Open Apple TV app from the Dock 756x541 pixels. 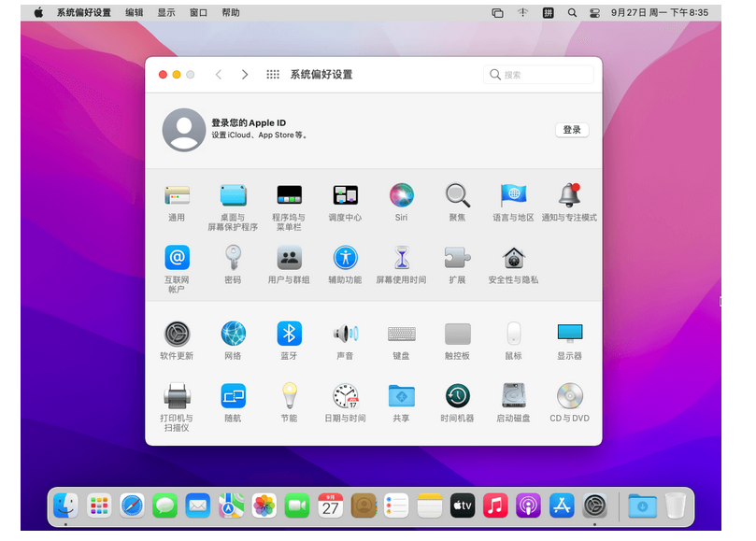(463, 505)
